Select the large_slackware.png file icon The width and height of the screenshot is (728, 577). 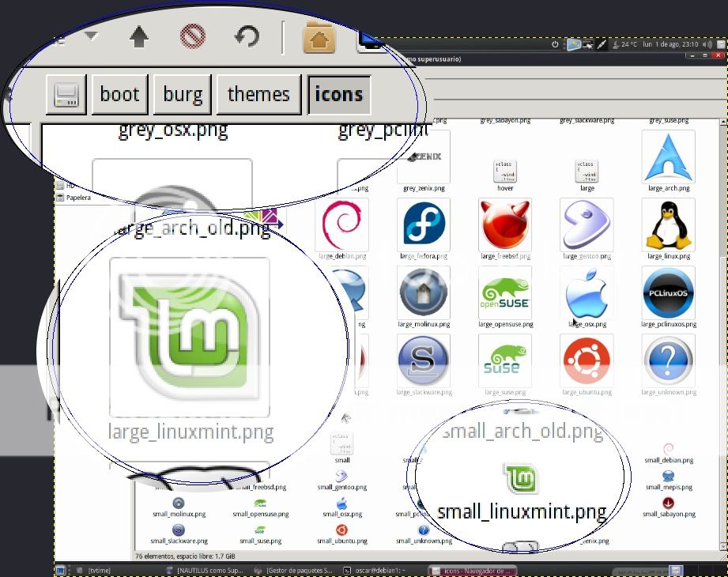pos(424,360)
